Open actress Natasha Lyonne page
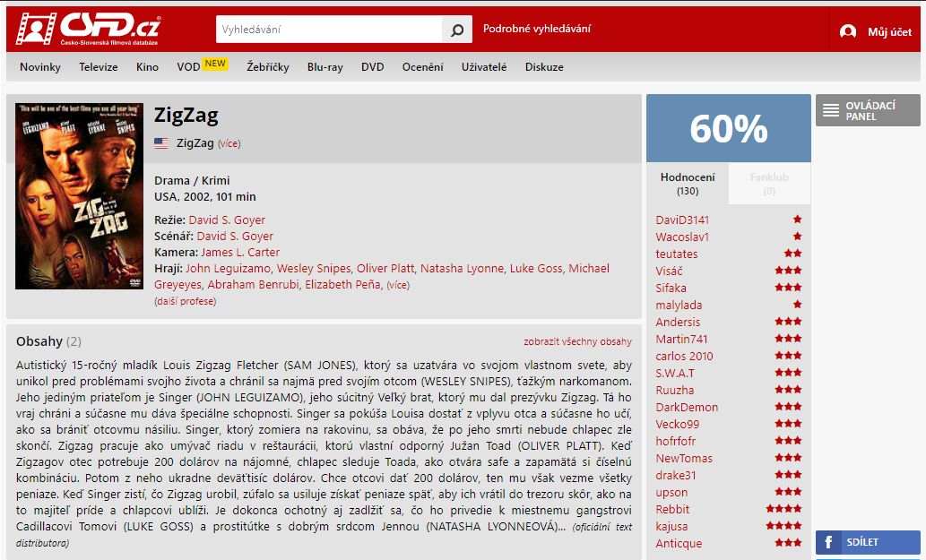This screenshot has height=560, width=926. [x=462, y=269]
